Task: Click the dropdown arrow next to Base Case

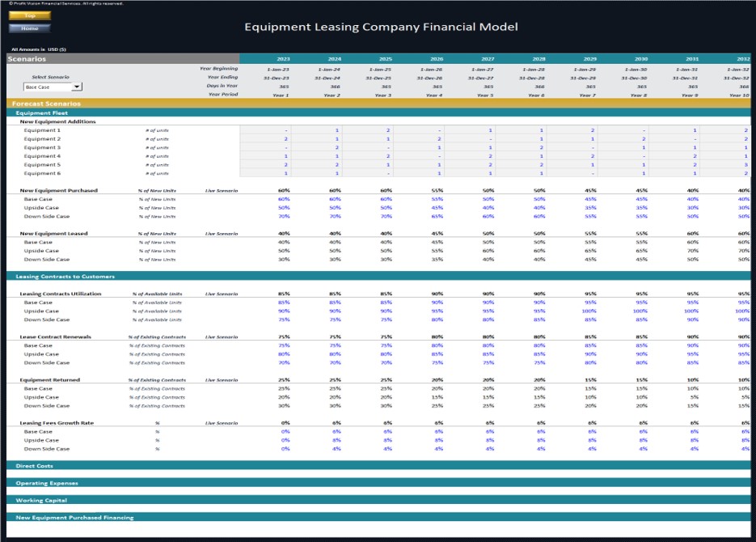Action: click(78, 86)
